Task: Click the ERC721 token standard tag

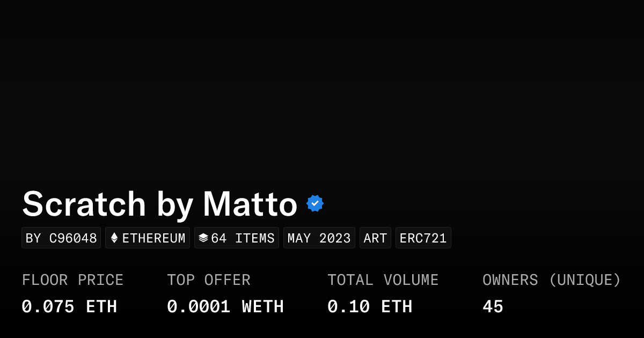Action: click(x=423, y=238)
